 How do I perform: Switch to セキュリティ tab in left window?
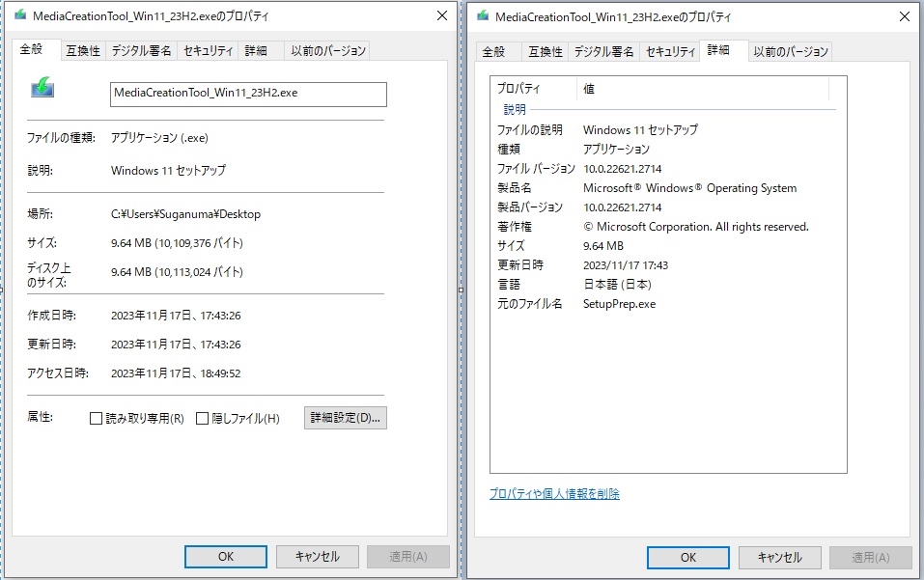click(x=208, y=51)
